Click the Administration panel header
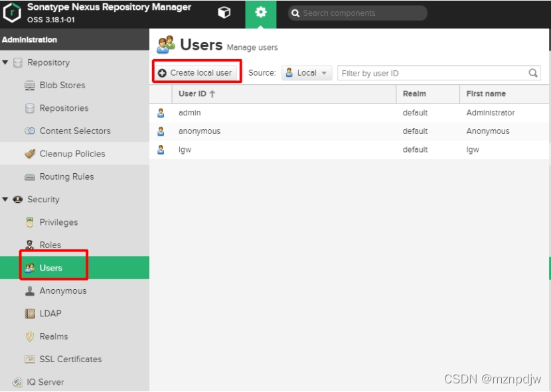551x392 pixels. (74, 40)
